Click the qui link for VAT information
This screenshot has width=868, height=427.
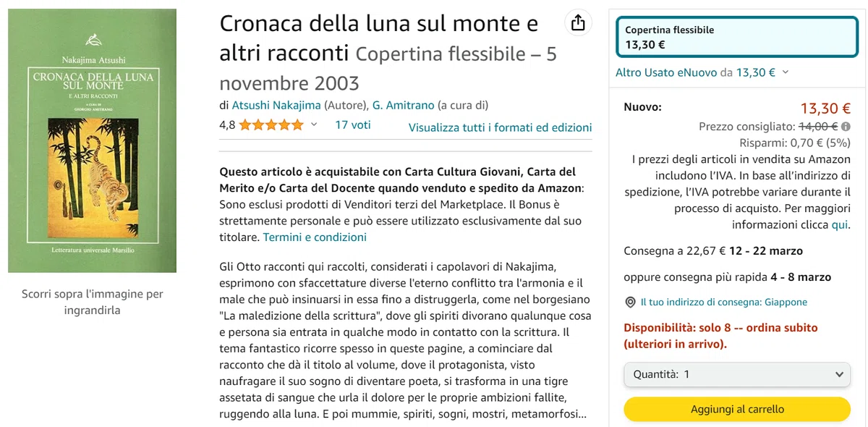(x=840, y=224)
